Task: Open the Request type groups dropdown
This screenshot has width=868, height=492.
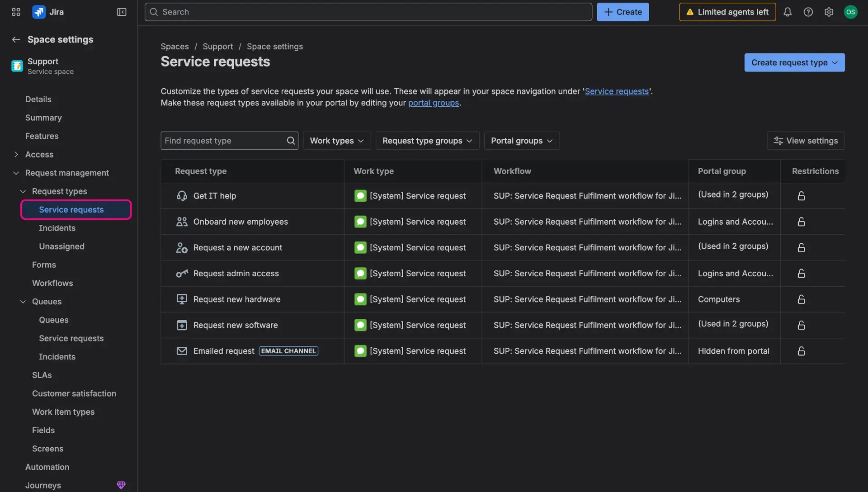Action: click(427, 141)
